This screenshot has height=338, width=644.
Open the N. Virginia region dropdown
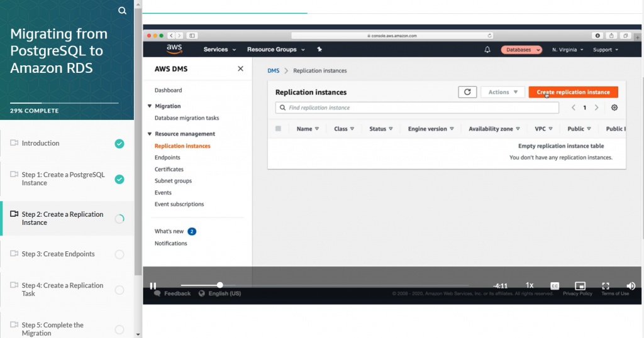click(568, 50)
